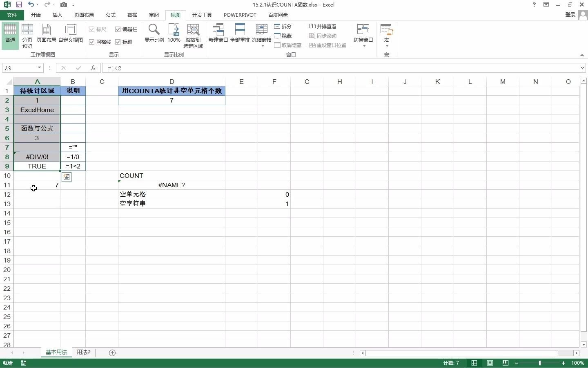
Task: Uncheck the 标题 checkbox
Action: 118,41
